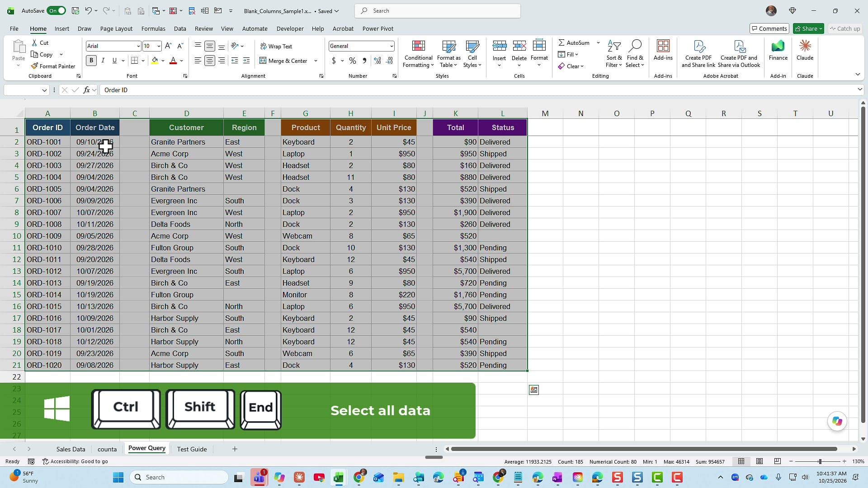This screenshot has height=488, width=868.
Task: Click the Catch up button
Action: click(844, 28)
